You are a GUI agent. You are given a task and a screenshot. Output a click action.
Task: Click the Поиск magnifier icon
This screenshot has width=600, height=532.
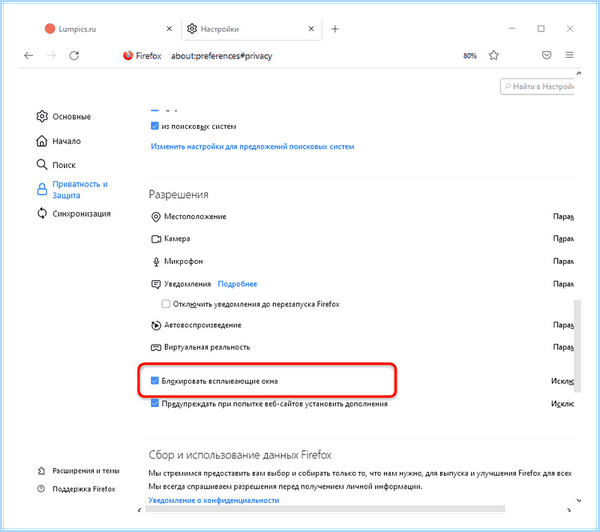tap(42, 165)
